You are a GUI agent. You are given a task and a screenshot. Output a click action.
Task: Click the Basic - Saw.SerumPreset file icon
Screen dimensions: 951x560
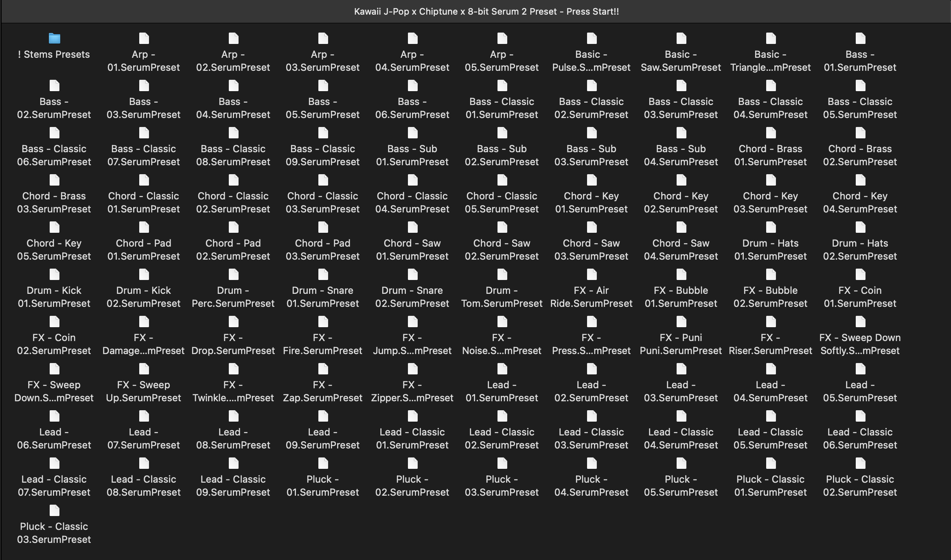tap(681, 39)
